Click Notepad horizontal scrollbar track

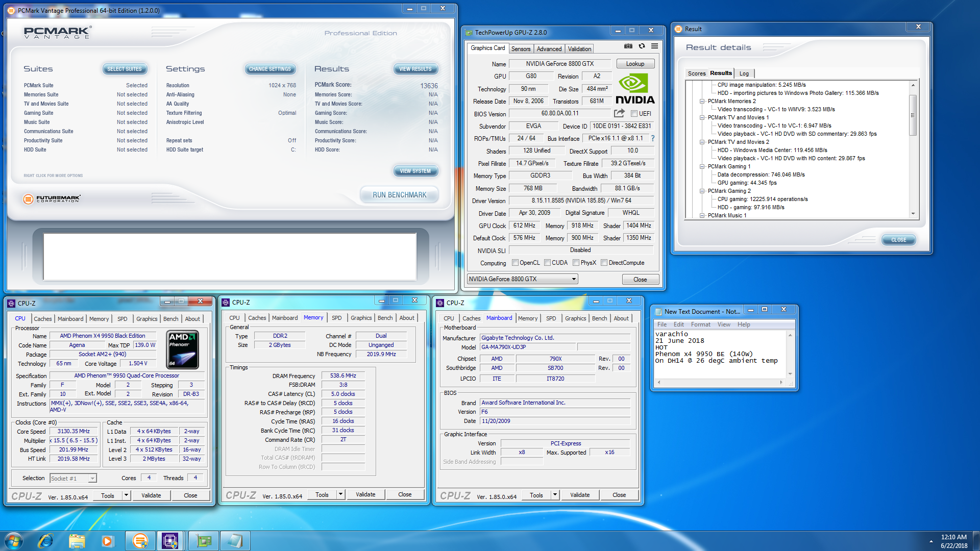(x=720, y=382)
